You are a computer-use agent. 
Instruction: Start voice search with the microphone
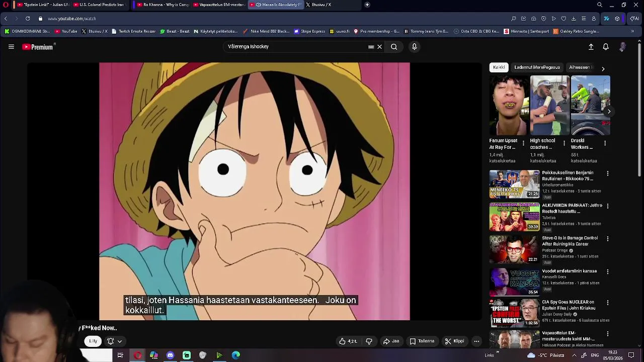414,47
